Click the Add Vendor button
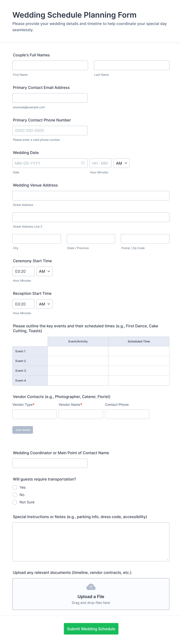Screen dimensions: 180x644 (x=23, y=430)
